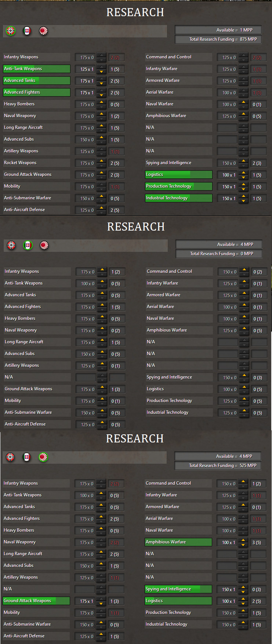
Task: Increase Amphibious Warfare funding in the 875 MPP panel
Action: click(x=244, y=114)
